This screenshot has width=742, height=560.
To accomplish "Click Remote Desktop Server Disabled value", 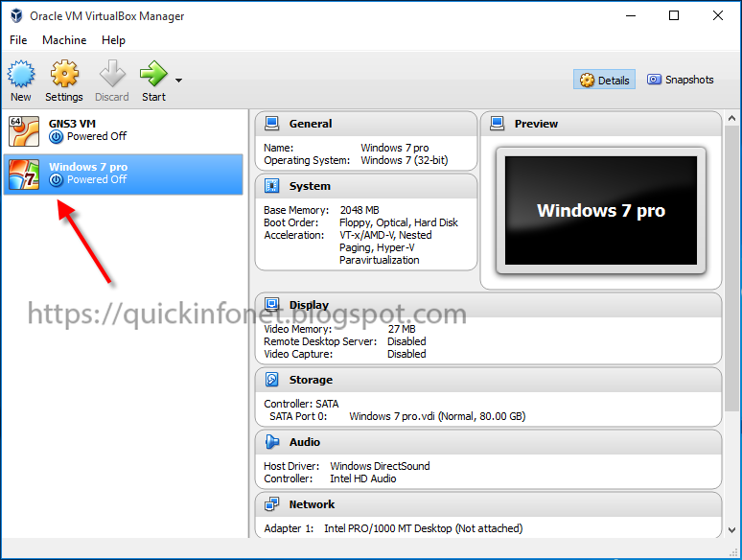I will [x=406, y=341].
